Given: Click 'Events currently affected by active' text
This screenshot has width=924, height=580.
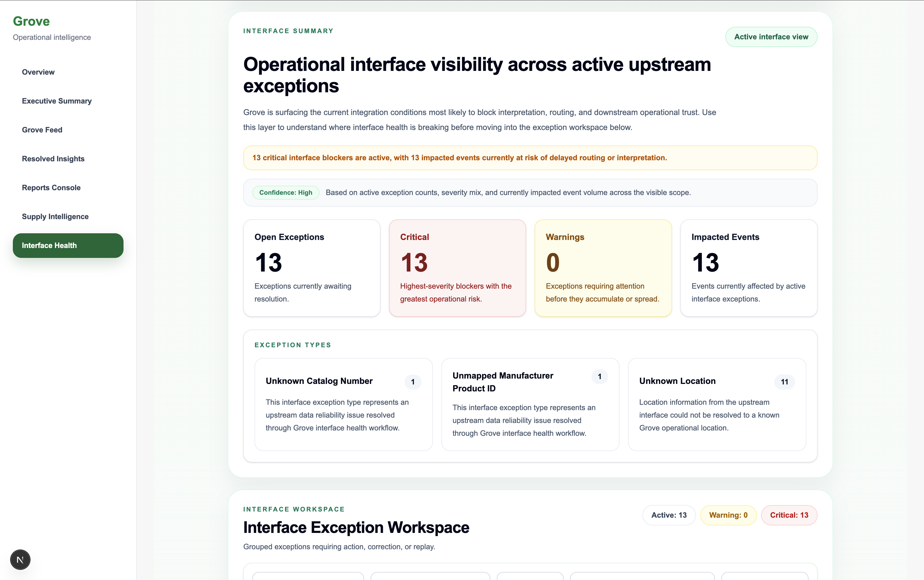Looking at the screenshot, I should [x=748, y=292].
